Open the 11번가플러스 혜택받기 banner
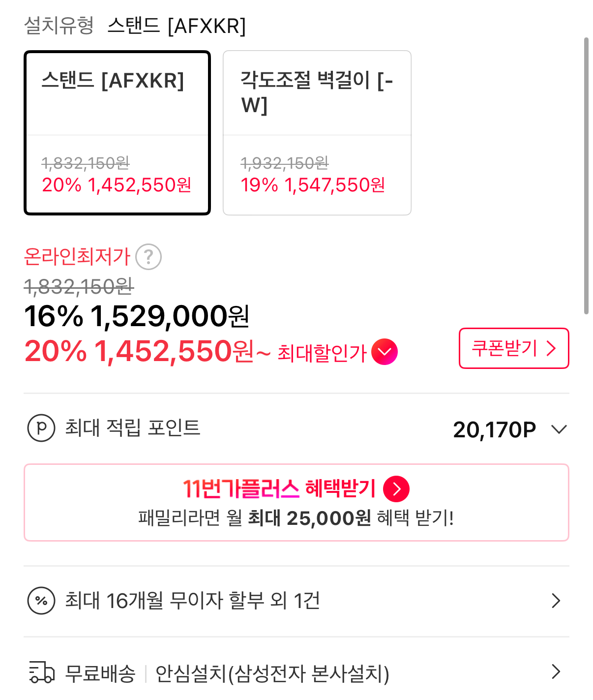This screenshot has height=700, width=593. (x=296, y=502)
